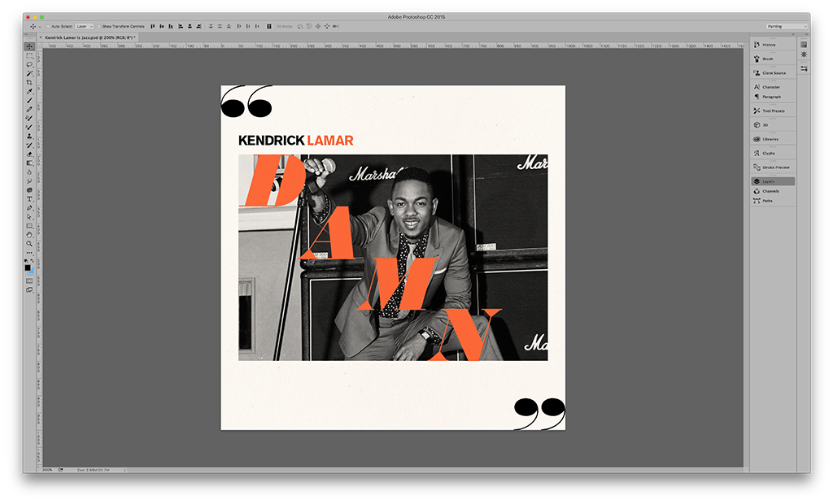833x504 pixels.
Task: Click the Align Right Edges icon
Action: tap(198, 26)
